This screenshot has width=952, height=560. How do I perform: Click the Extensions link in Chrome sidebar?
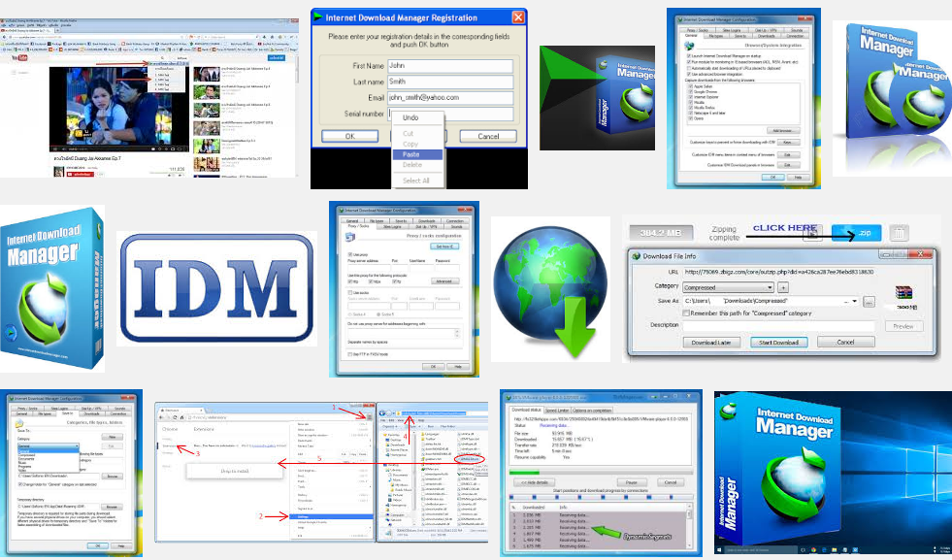(x=170, y=445)
